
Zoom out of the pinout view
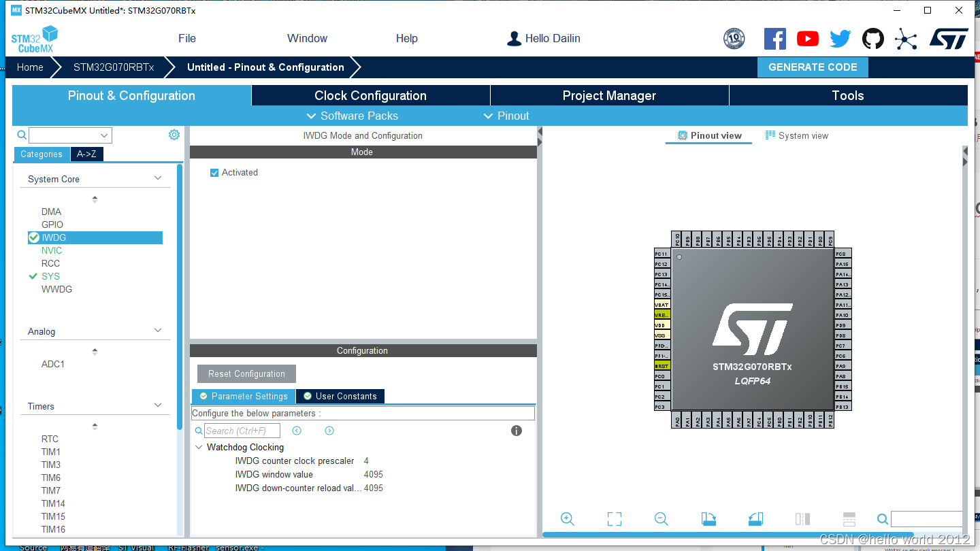pyautogui.click(x=661, y=519)
